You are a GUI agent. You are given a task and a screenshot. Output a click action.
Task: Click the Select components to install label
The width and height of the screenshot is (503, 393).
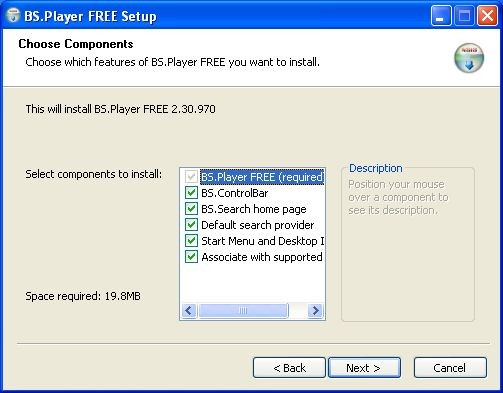tap(94, 174)
